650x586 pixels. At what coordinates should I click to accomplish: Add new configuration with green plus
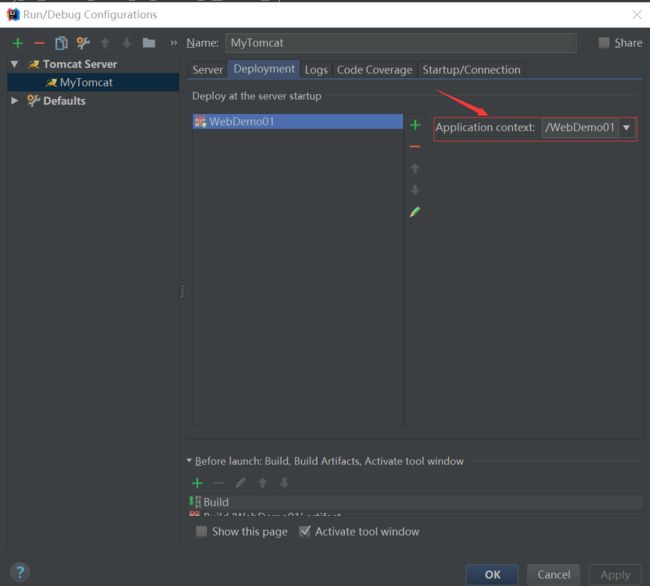point(18,43)
